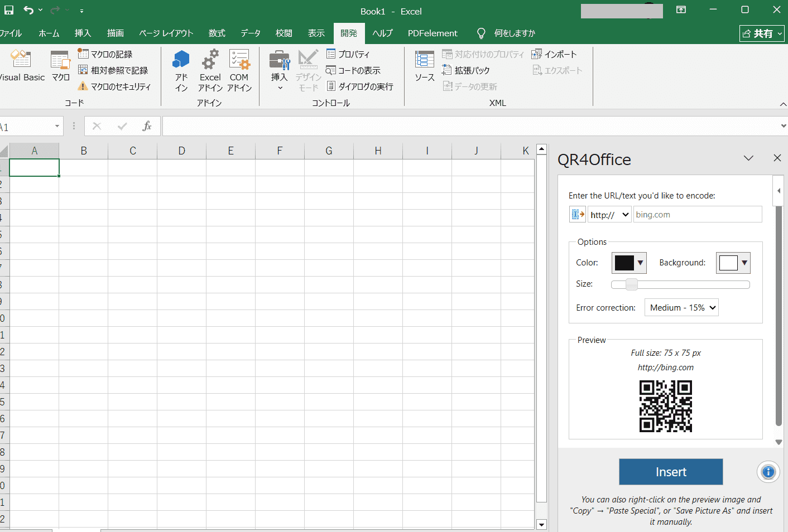Save the workbook using the floppy icon
The height and width of the screenshot is (532, 788).
(9, 10)
